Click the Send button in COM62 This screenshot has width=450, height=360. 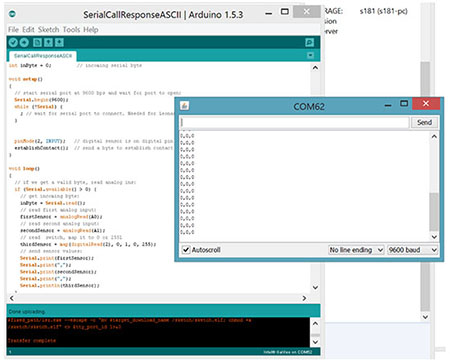(x=424, y=122)
